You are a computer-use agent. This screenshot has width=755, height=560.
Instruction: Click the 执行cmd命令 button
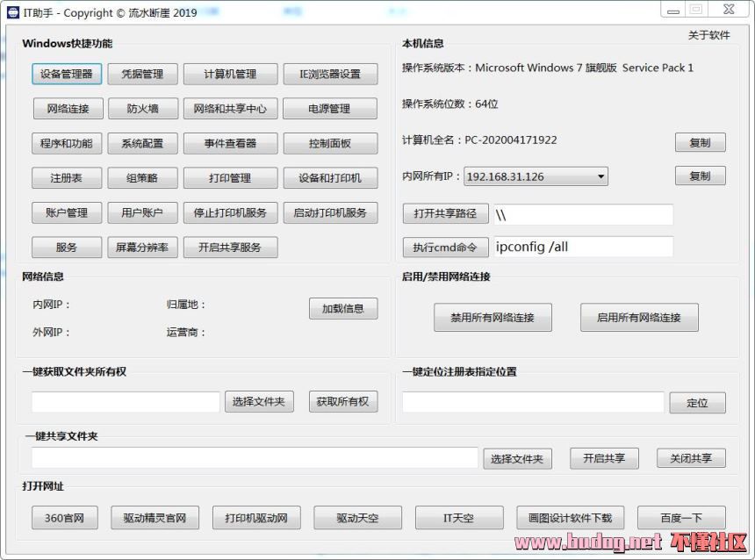[x=445, y=248]
